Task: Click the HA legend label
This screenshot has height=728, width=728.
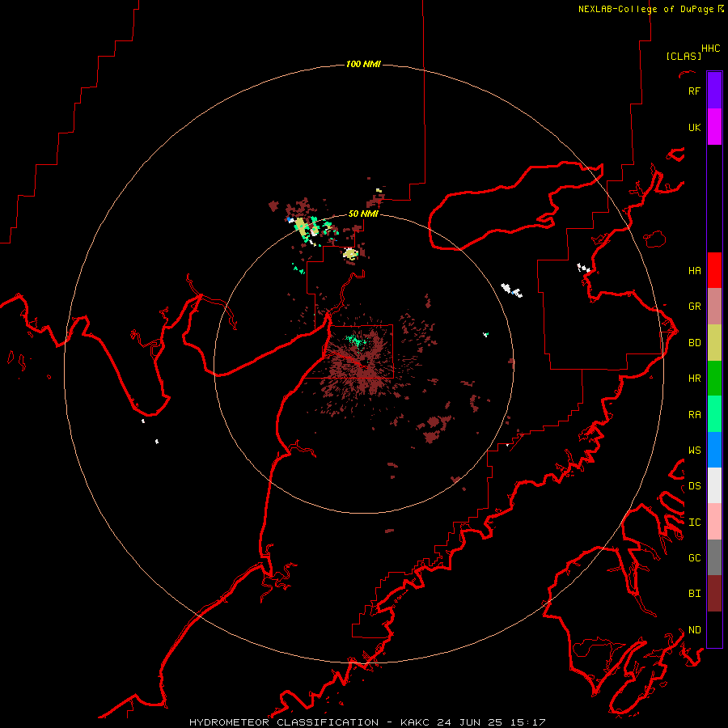Action: [694, 270]
